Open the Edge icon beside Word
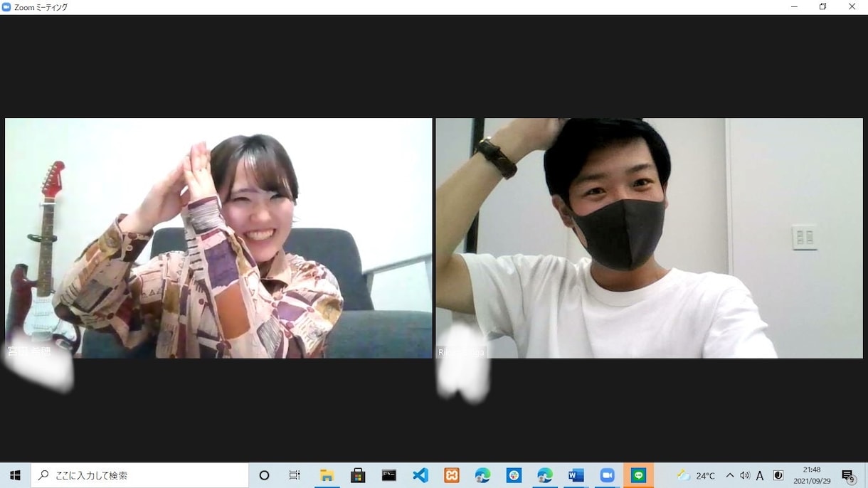The width and height of the screenshot is (868, 488). [x=545, y=475]
